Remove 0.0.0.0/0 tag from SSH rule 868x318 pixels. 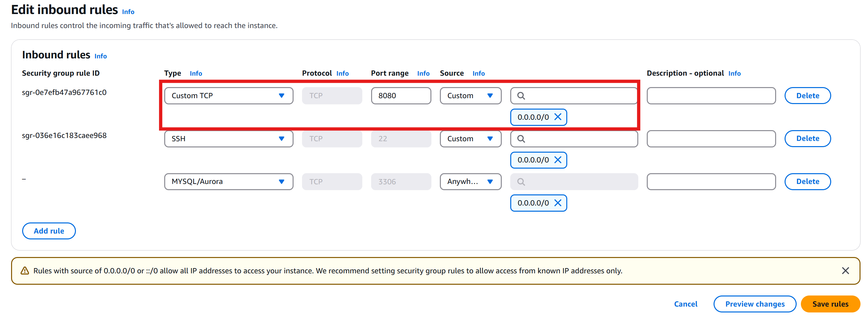[x=558, y=160]
